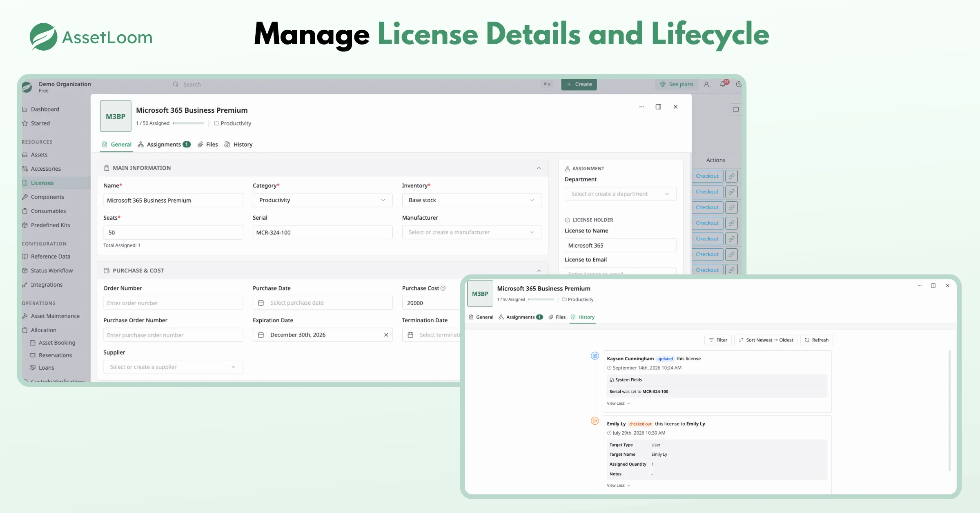This screenshot has height=513, width=980.
Task: Clear the Expiration Date with the X icon
Action: (386, 335)
